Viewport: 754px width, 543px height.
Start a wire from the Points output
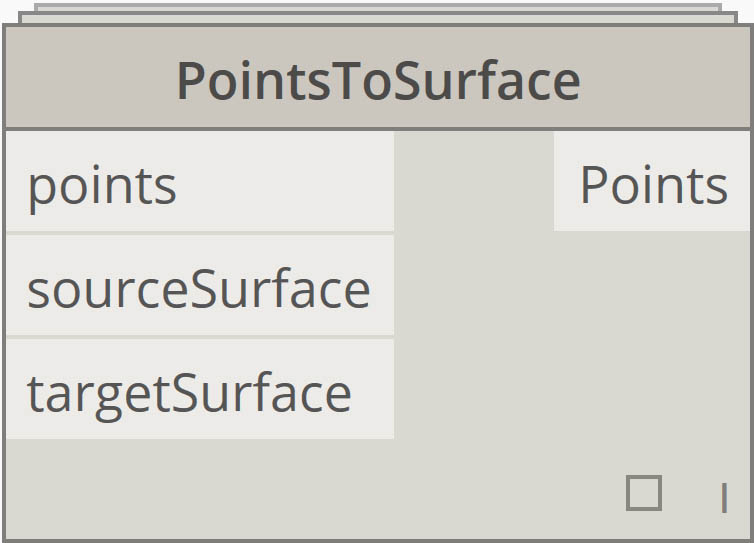[x=652, y=184]
